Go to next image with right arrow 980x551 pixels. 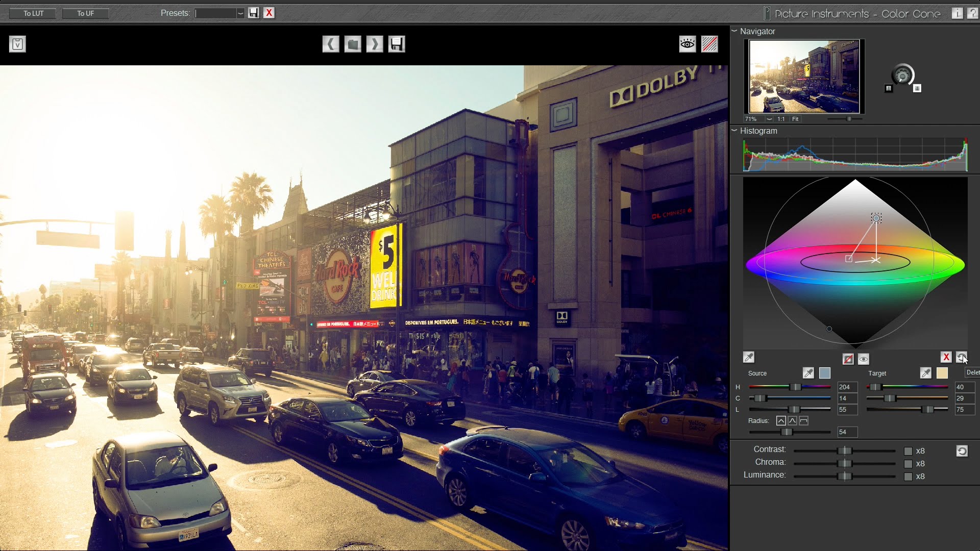click(x=375, y=44)
